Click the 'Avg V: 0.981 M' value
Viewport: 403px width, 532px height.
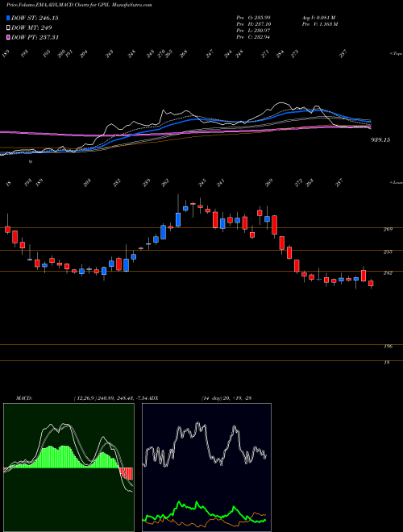coord(318,17)
